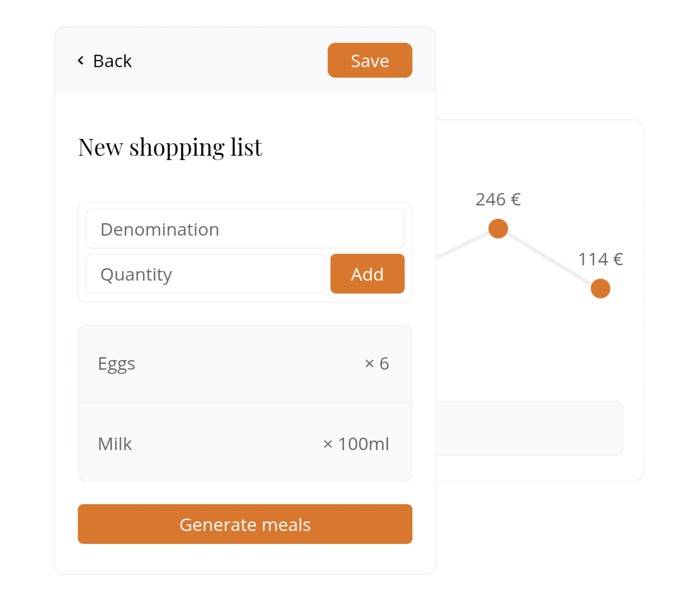Click the grey bar below the chart
The height and width of the screenshot is (599, 700).
click(529, 428)
